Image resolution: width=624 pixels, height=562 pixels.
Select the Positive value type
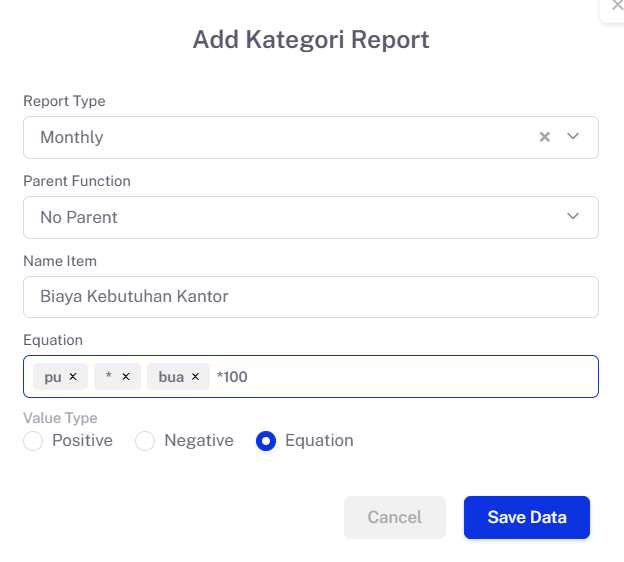click(33, 441)
